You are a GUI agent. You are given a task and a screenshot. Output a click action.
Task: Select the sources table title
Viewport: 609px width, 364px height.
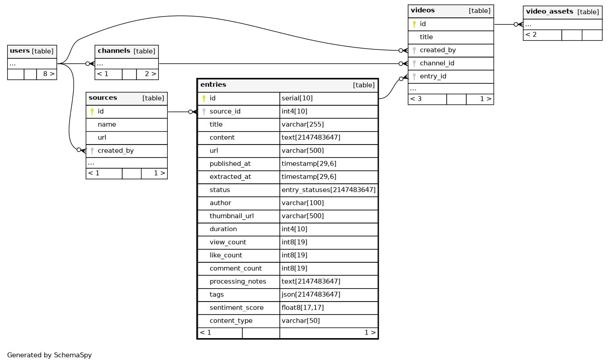coord(103,98)
